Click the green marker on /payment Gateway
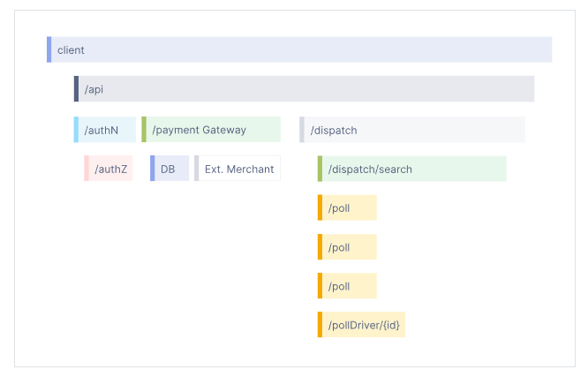Screen dimensions: 588x377 point(144,130)
